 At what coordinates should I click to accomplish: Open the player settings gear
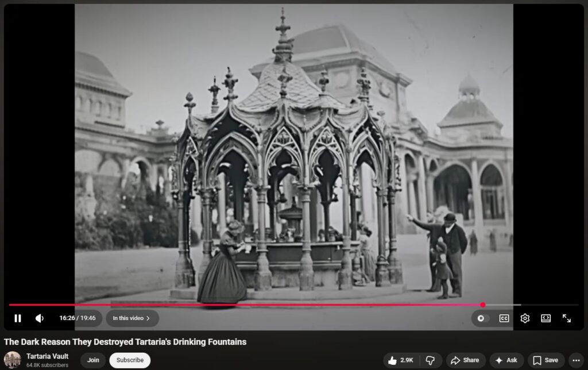(525, 318)
